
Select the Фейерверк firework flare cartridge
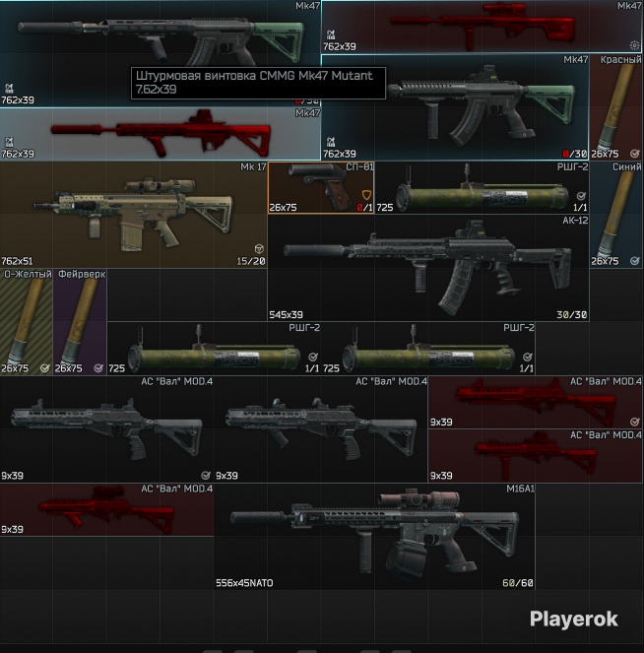pos(80,322)
